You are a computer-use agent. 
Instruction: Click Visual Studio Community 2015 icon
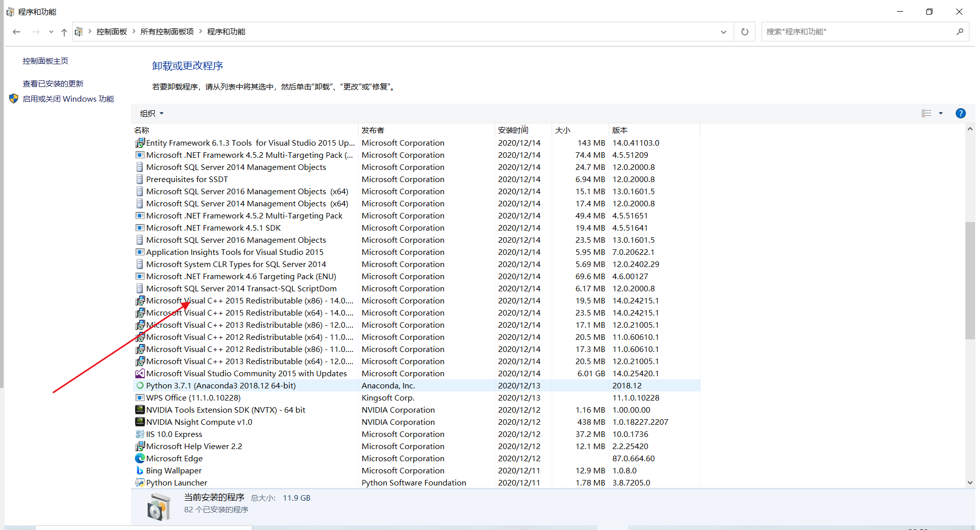(140, 374)
